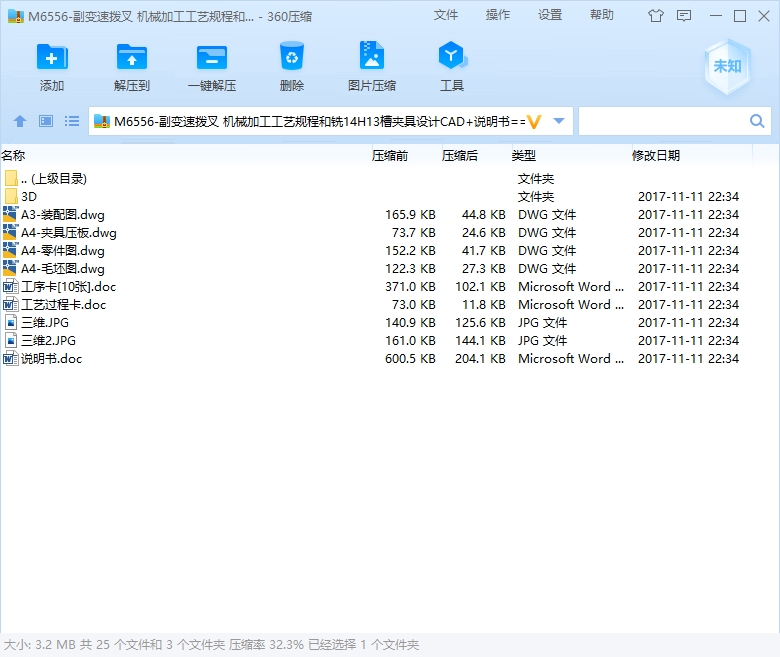The width and height of the screenshot is (780, 657).
Task: Open the skin (shirt) icon in title bar
Action: click(x=656, y=16)
